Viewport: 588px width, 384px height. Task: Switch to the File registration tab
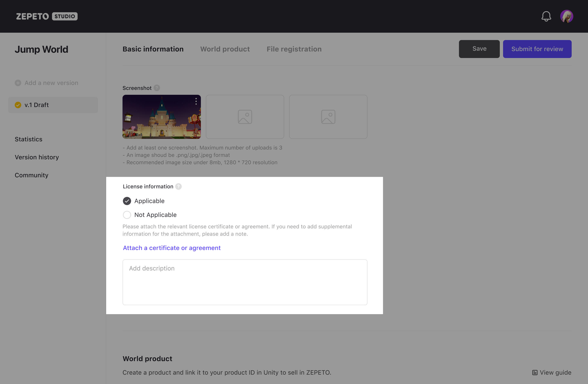(x=294, y=49)
